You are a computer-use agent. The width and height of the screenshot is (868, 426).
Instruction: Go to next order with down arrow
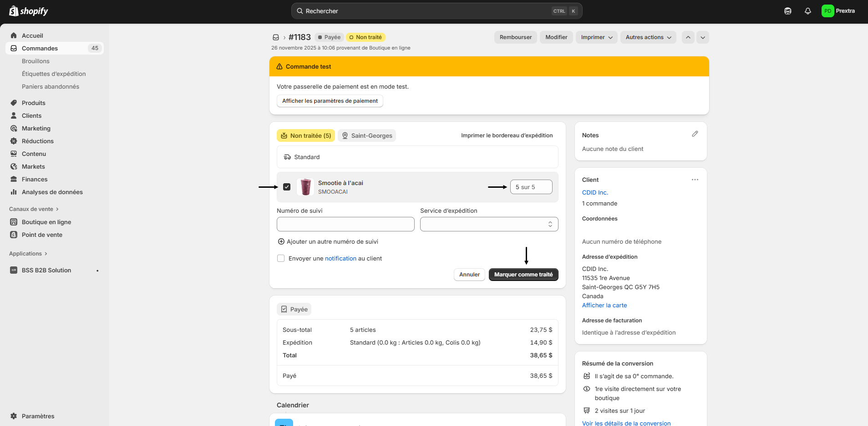703,37
